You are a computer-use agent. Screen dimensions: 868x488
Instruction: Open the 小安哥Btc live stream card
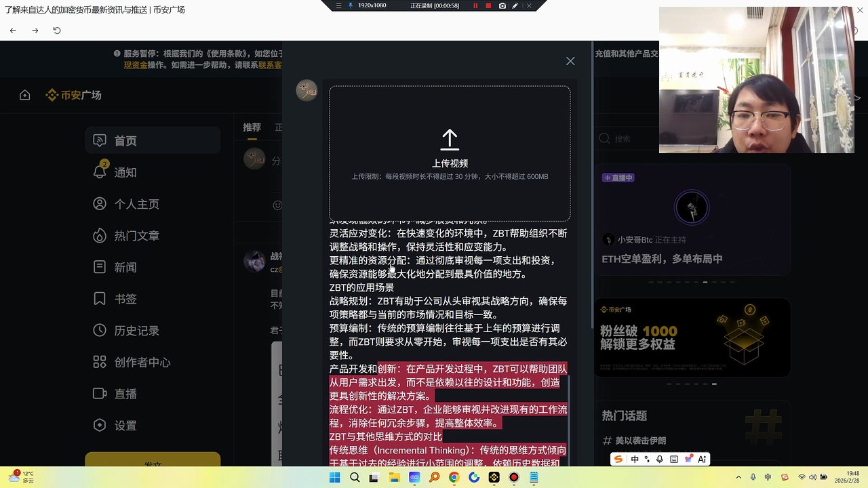pos(692,220)
